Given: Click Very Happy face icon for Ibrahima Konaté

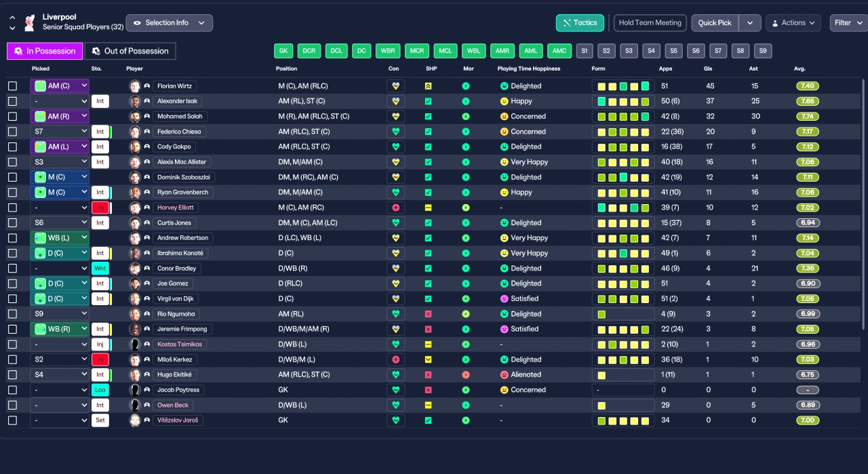Looking at the screenshot, I should (x=504, y=253).
